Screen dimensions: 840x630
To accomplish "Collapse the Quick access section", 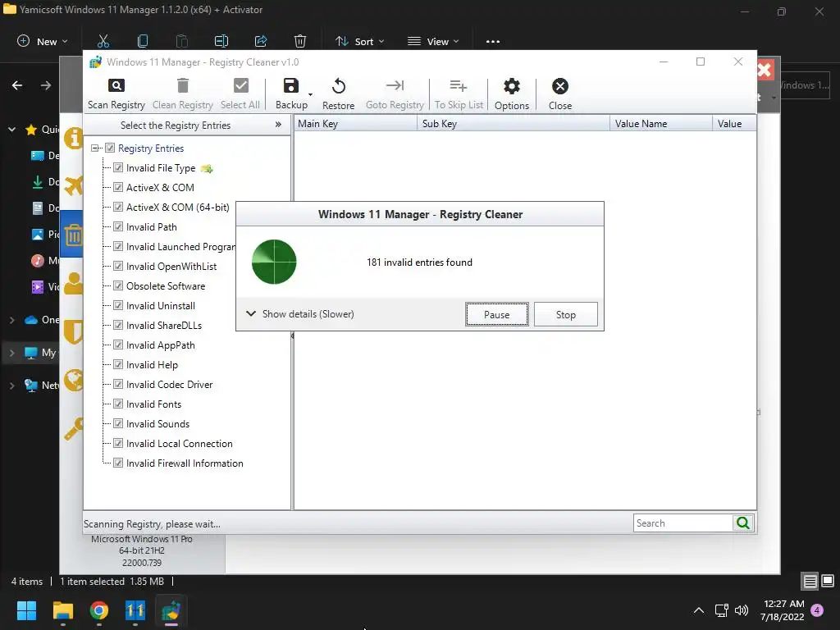I will 11,129.
